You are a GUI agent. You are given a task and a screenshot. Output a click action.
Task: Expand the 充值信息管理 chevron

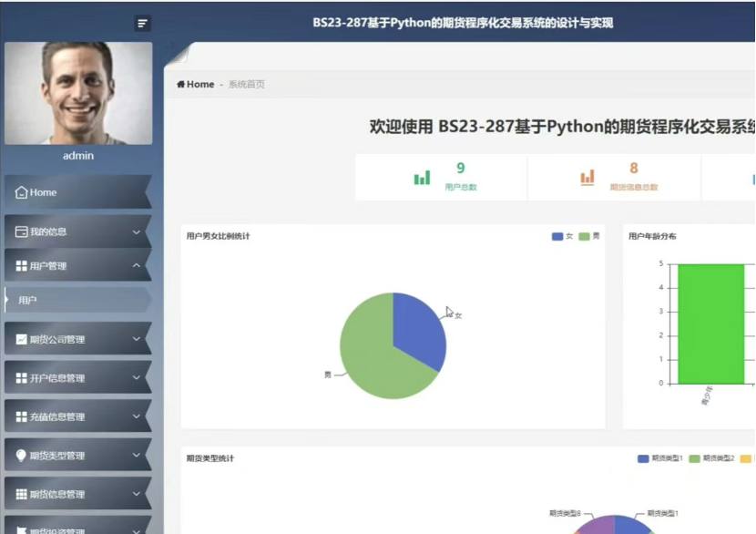tap(137, 416)
